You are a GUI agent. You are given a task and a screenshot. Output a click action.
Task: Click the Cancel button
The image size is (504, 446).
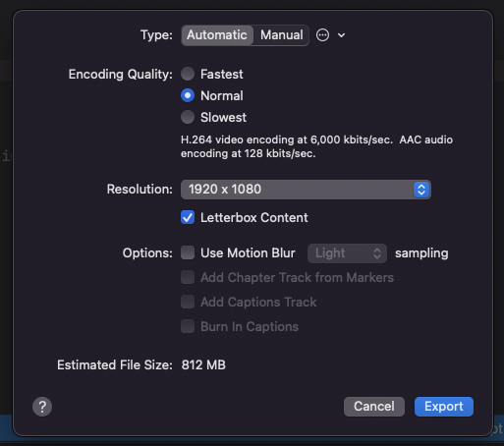pos(374,407)
